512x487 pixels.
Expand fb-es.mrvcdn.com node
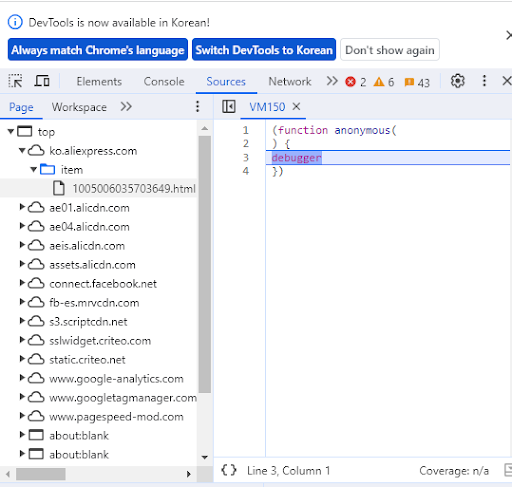click(22, 302)
